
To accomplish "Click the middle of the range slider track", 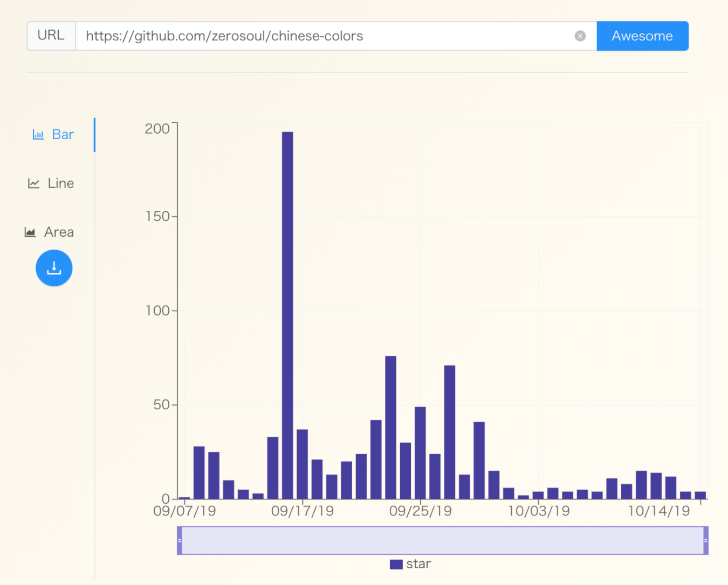I will [442, 540].
